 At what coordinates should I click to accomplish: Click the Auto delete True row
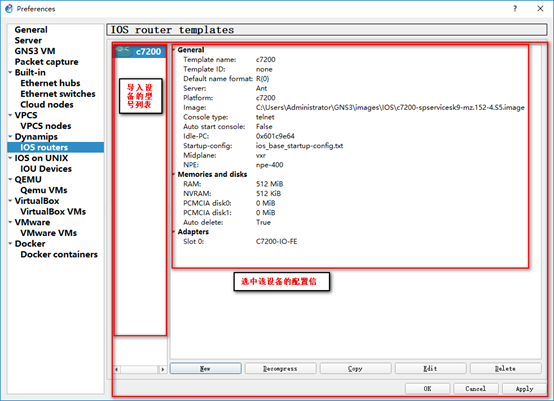[227, 222]
